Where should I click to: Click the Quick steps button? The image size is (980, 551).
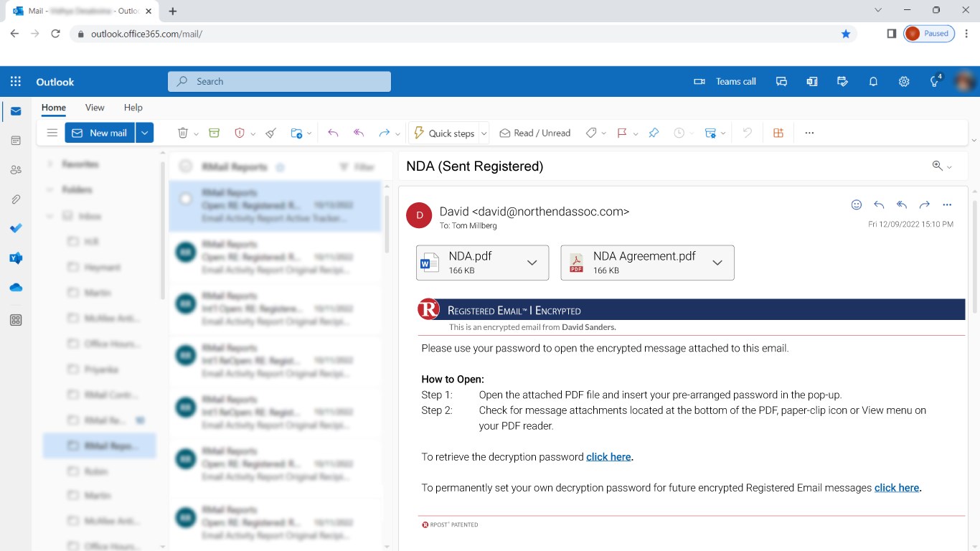(444, 133)
